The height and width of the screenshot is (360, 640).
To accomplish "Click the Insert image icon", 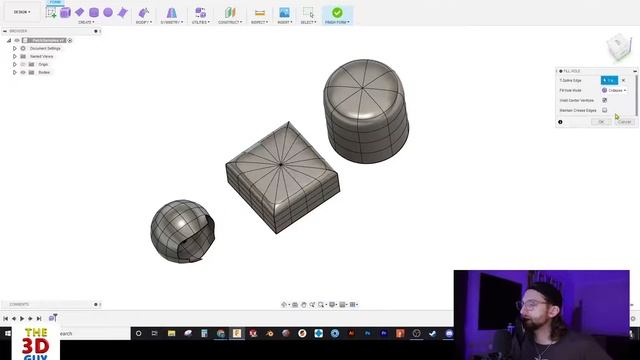I will tap(284, 13).
